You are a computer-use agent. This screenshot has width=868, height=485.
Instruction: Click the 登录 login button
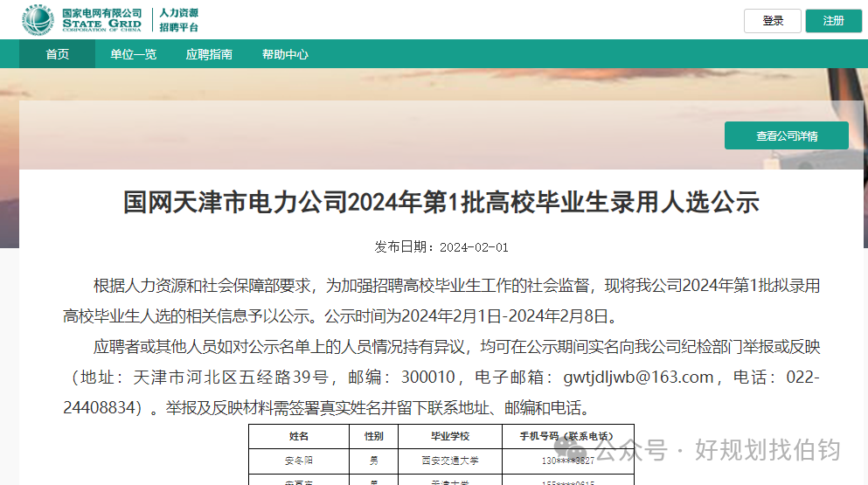(772, 21)
